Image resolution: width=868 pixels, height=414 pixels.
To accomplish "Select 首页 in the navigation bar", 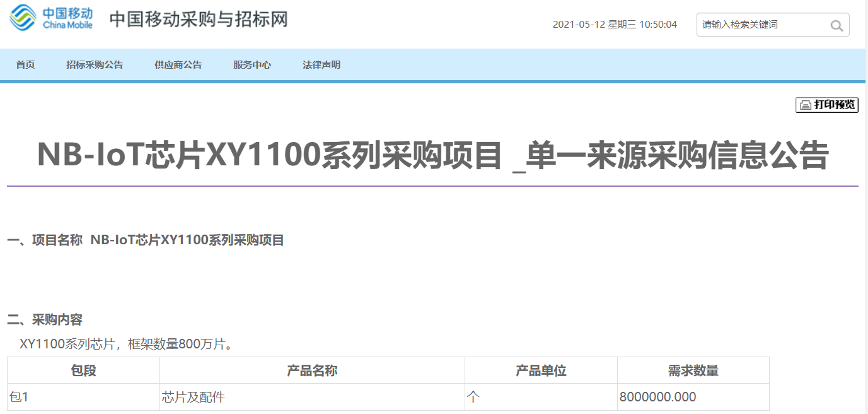I will coord(25,64).
